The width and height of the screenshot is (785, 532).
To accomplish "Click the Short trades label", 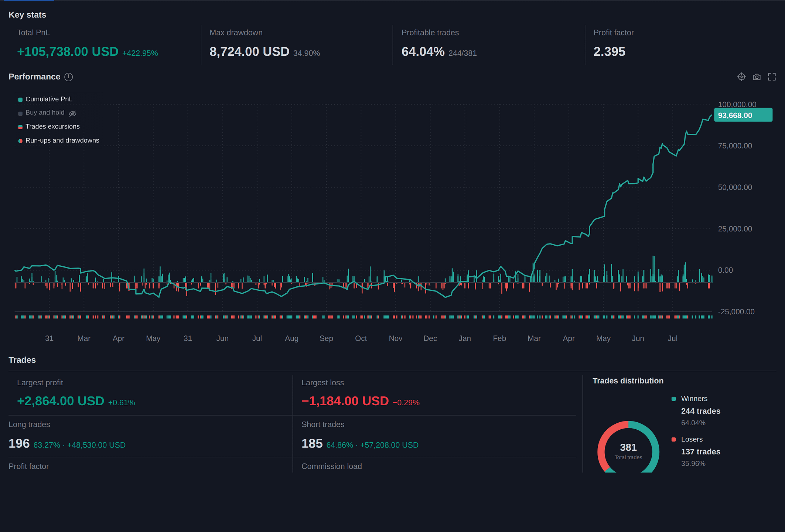I will (323, 424).
